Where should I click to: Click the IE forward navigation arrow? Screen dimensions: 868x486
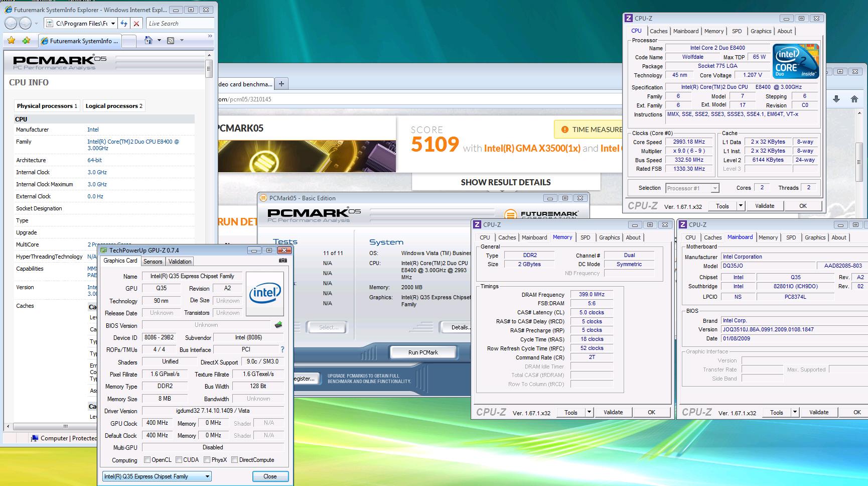[x=25, y=23]
